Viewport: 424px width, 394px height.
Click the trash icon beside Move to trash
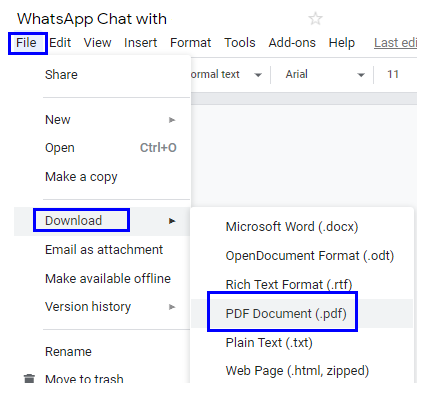click(x=29, y=378)
